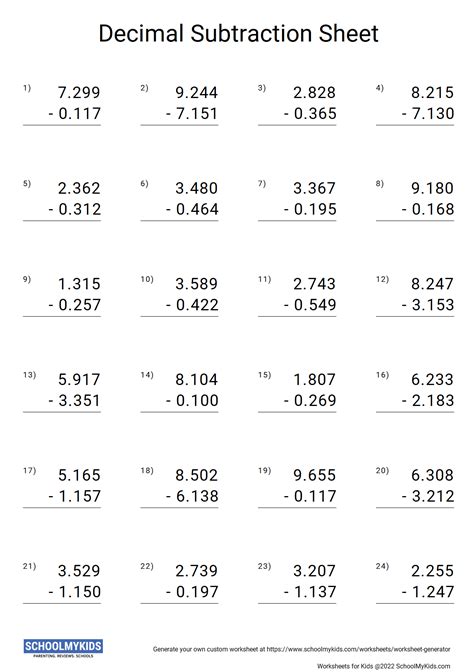Viewport: 474px width, 672px height.
Task: Select problem 6: 3.480 minus 0.464
Action: [179, 200]
